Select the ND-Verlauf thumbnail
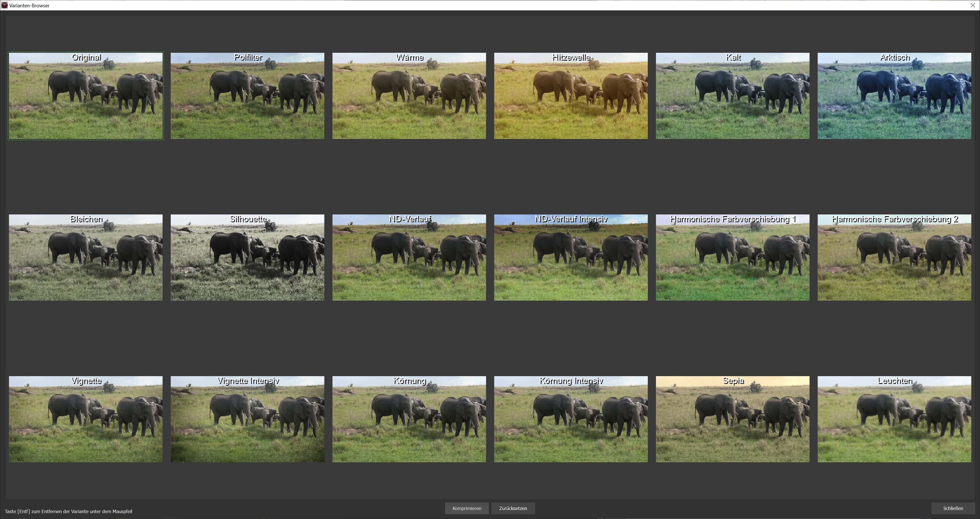The width and height of the screenshot is (980, 519). 409,257
